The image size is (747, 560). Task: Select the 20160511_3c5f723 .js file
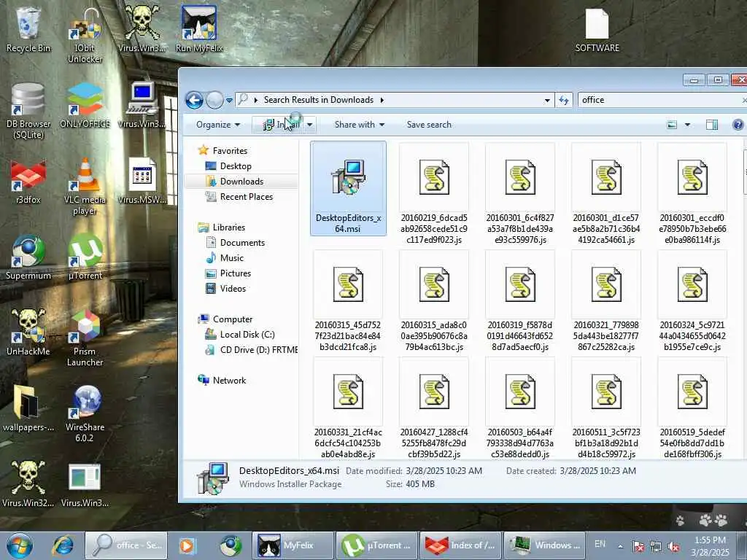606,408
